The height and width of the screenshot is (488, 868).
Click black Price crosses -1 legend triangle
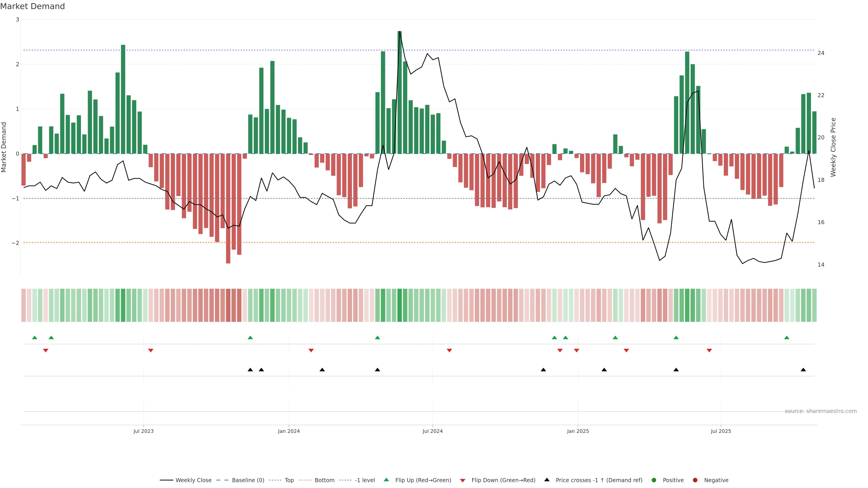pos(547,480)
